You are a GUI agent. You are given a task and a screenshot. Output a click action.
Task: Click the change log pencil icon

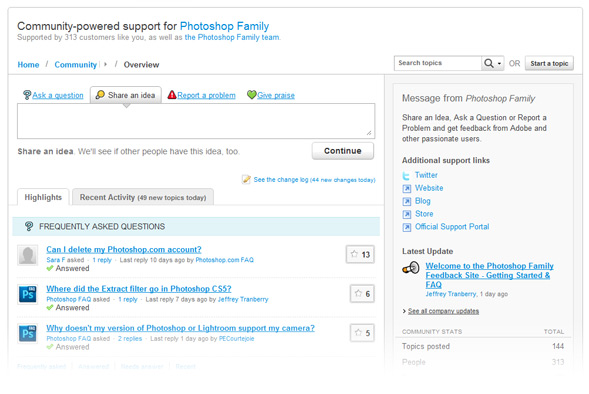(246, 180)
